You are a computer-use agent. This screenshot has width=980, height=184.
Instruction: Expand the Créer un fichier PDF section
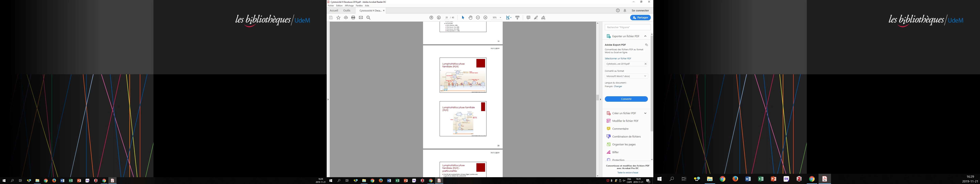645,113
